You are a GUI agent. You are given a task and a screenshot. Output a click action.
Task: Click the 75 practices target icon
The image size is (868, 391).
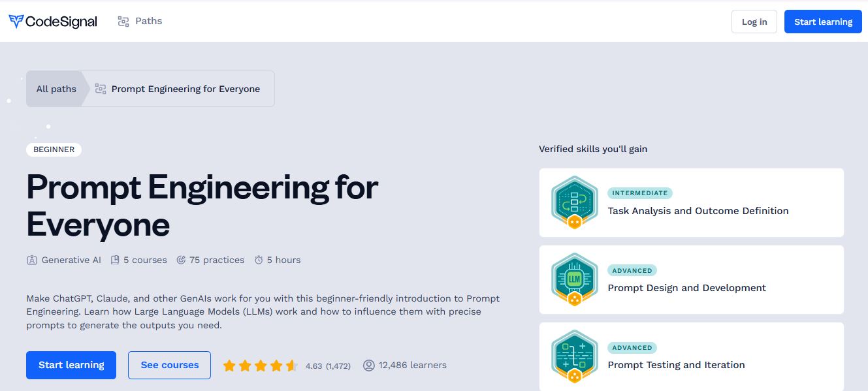181,260
